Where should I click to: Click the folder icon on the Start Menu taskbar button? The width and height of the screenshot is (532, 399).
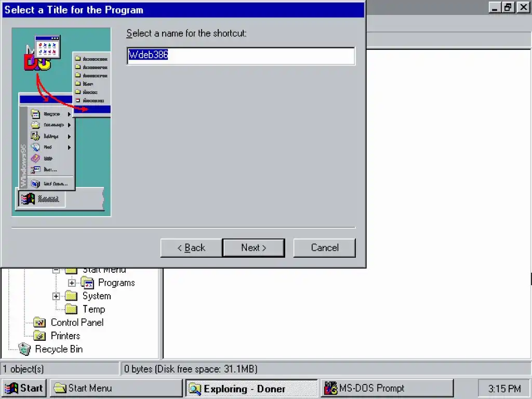(x=60, y=388)
